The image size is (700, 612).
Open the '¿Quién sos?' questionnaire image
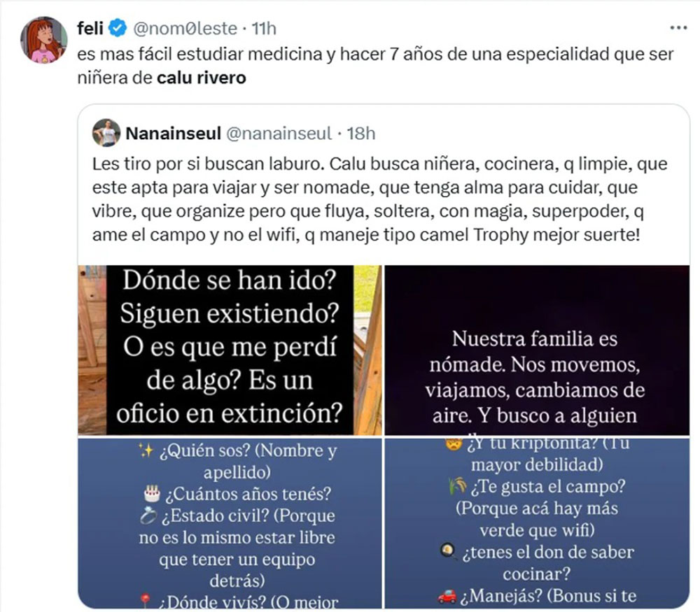point(230,523)
